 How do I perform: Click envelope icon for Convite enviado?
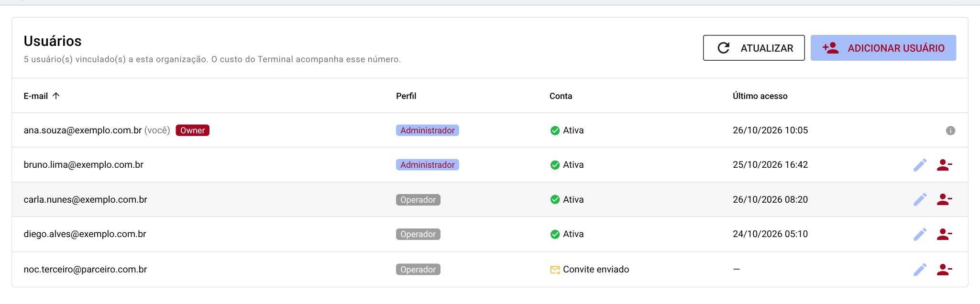coord(555,270)
